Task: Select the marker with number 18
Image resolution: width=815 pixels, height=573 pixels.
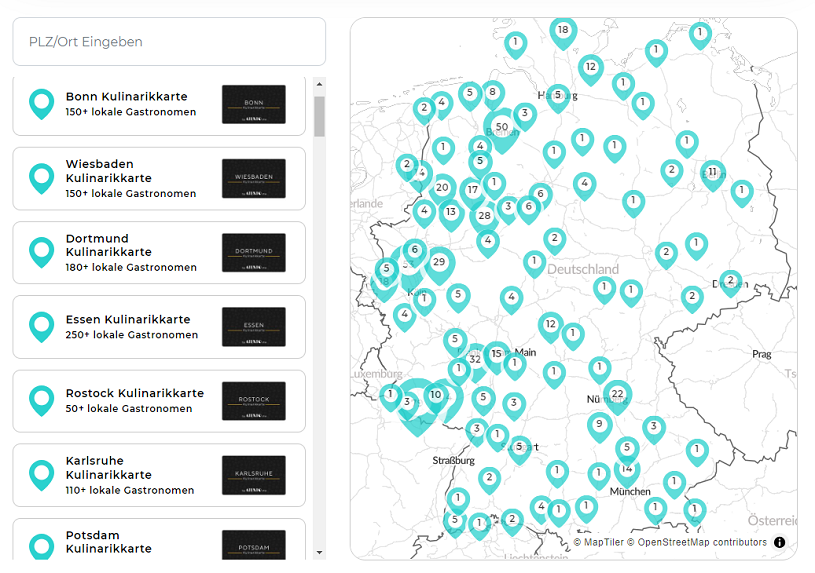Action: coord(563,31)
